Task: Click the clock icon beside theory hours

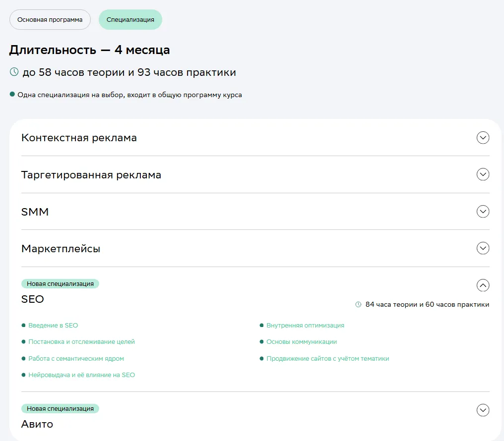Action: 14,72
